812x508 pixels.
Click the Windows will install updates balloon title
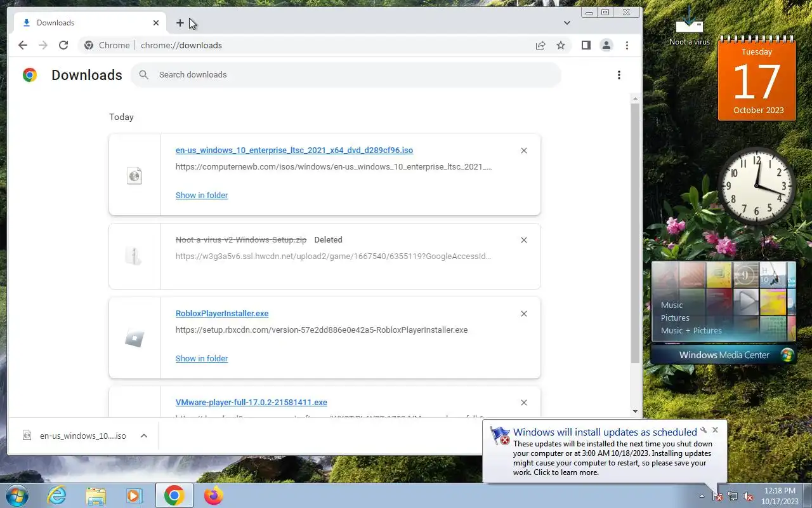[605, 432]
